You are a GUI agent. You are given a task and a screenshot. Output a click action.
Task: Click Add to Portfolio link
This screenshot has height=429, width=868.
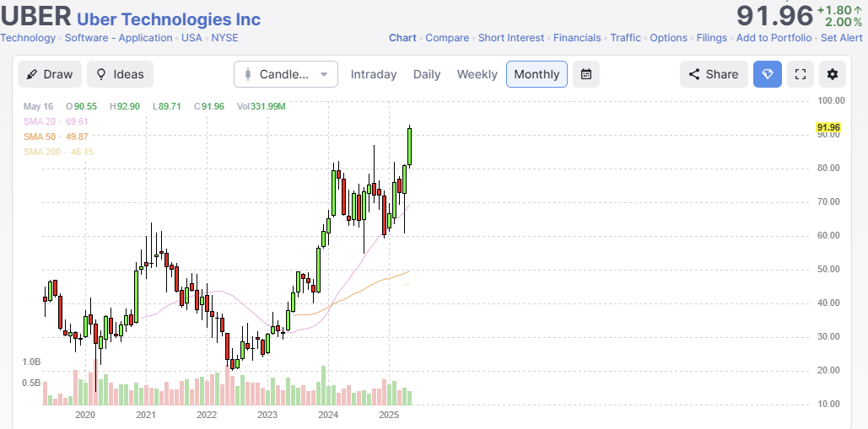774,38
